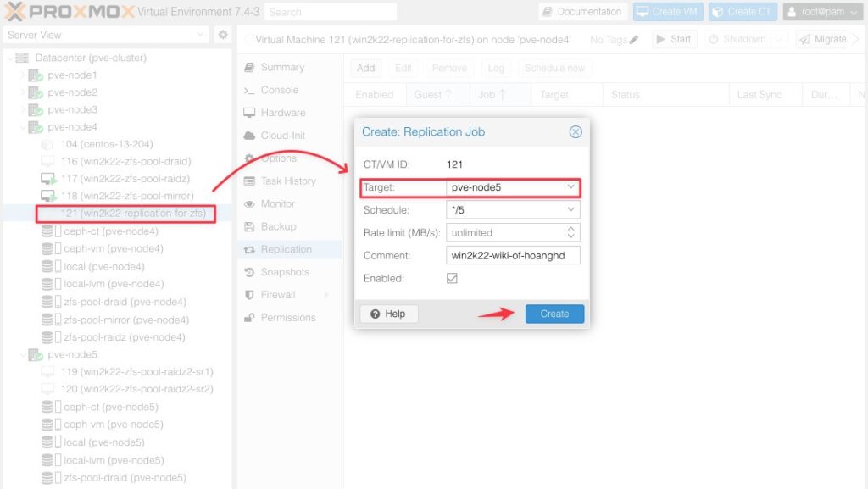
Task: Open the Shutdown options dropdown arrow
Action: point(779,39)
